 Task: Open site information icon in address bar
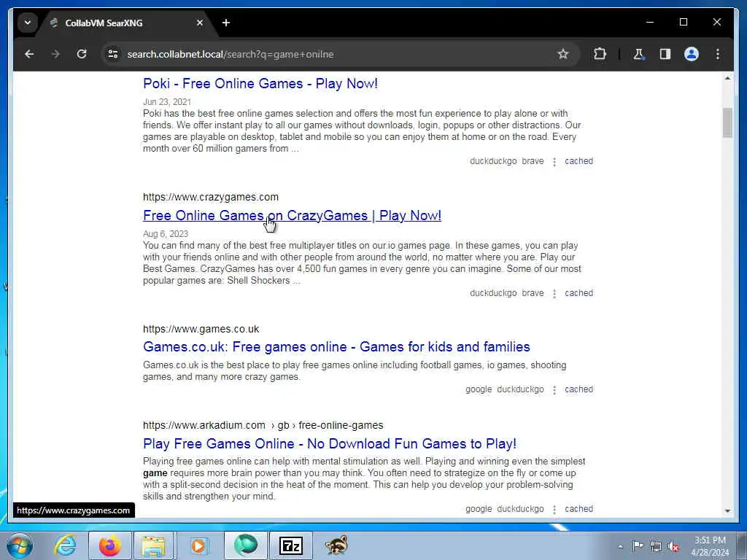tap(113, 54)
